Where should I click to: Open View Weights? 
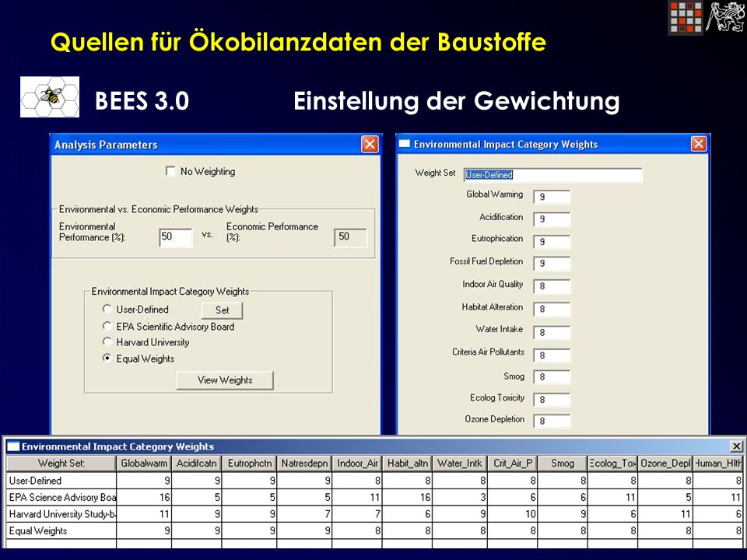click(225, 380)
